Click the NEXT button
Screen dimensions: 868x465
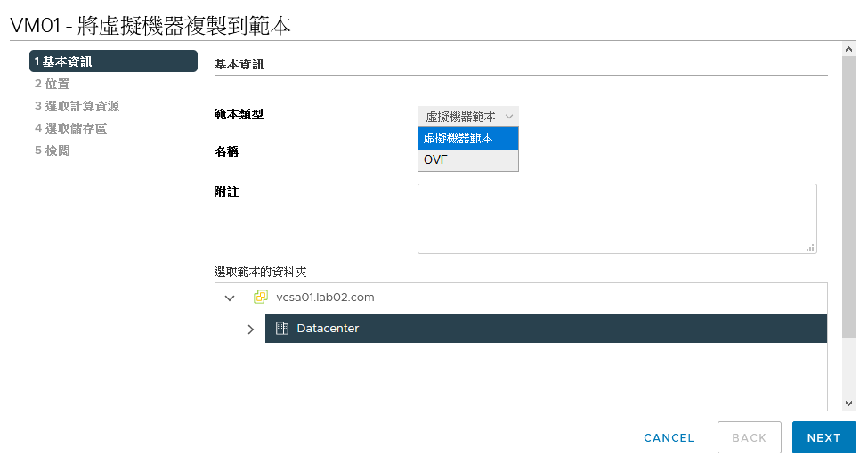[x=823, y=438]
